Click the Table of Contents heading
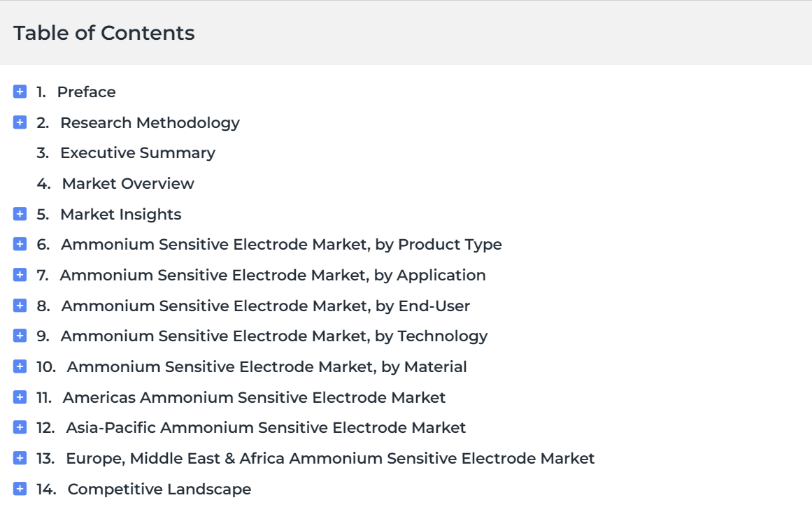The height and width of the screenshot is (507, 812). 104,33
